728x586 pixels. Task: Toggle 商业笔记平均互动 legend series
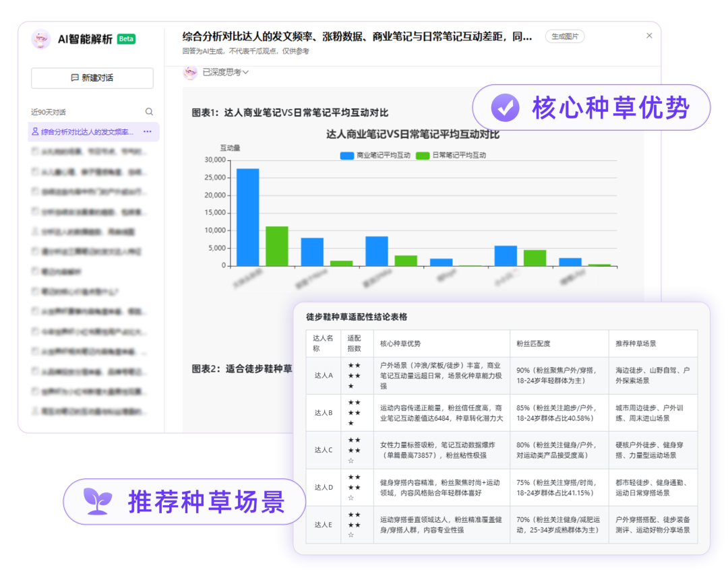tap(375, 156)
